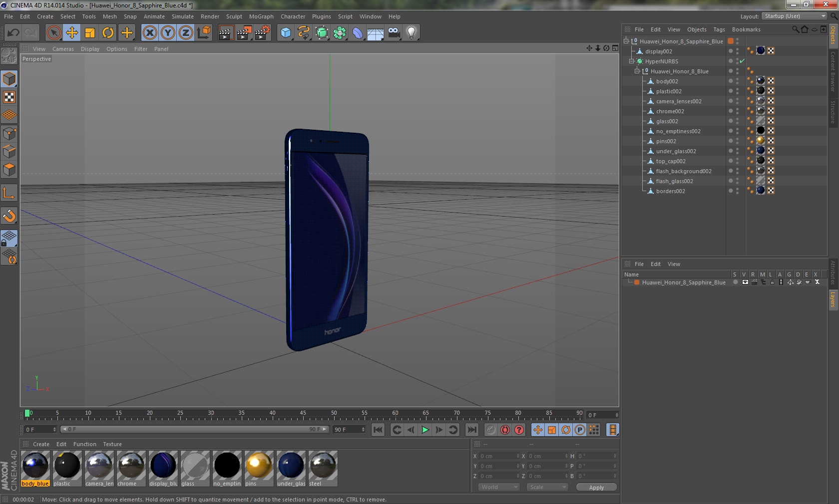Click the Record Active Objects button
This screenshot has height=504, width=839.
(x=491, y=430)
